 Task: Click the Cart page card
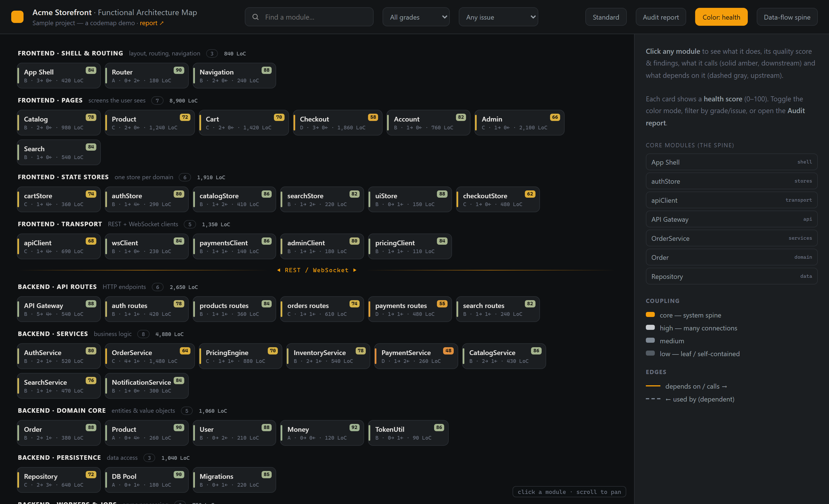244,123
